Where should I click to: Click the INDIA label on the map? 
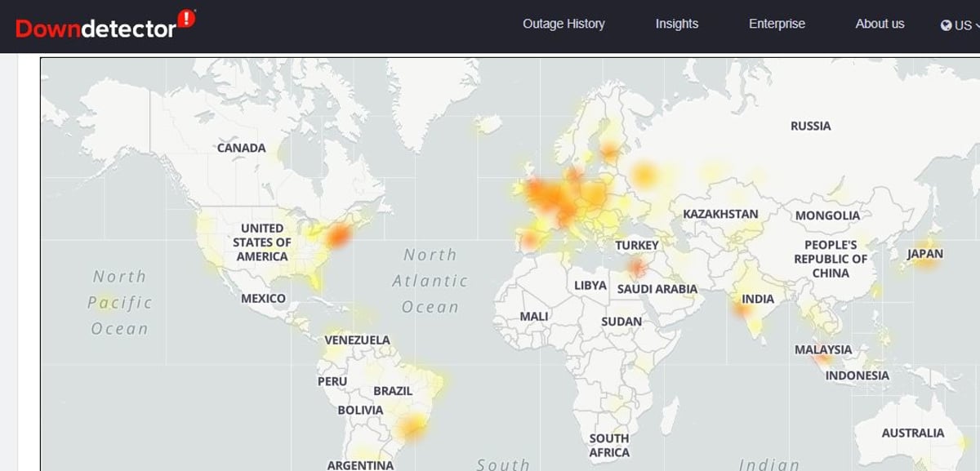757,300
